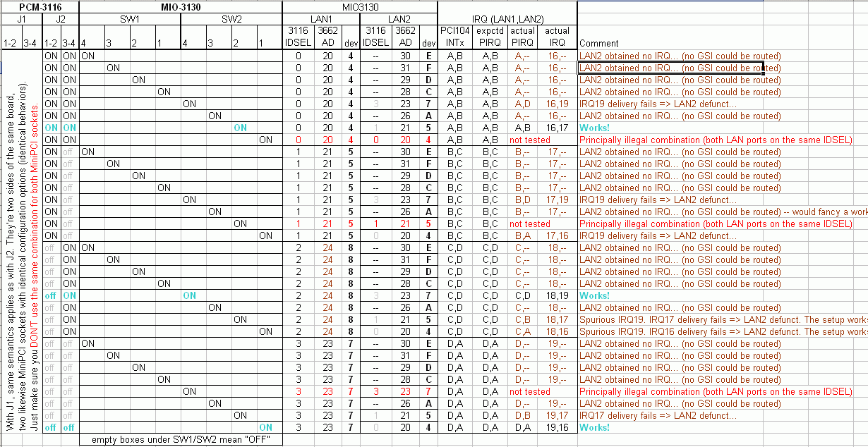Screen dimensions: 868x447
Task: Select the actual IRQ value '16,19'
Action: (x=557, y=104)
